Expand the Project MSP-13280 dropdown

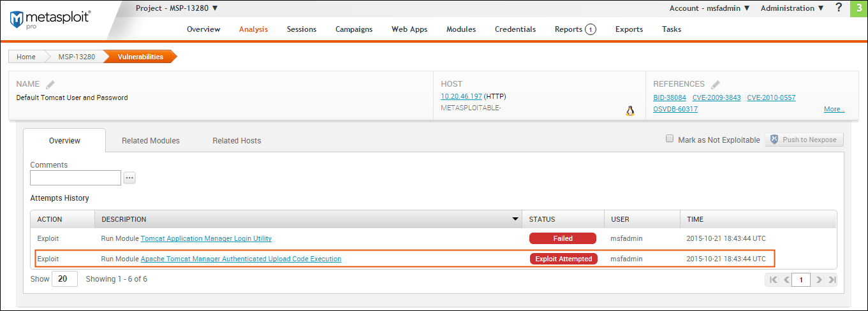[177, 8]
